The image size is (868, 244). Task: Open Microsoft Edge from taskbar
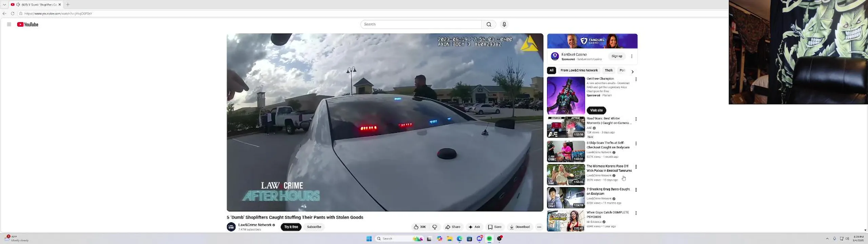[x=459, y=239]
